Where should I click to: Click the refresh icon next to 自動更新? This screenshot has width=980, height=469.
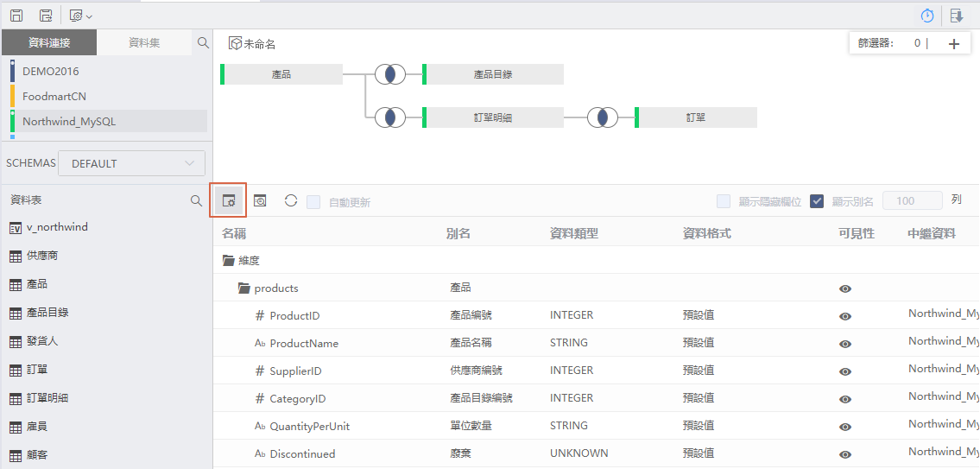(x=291, y=200)
